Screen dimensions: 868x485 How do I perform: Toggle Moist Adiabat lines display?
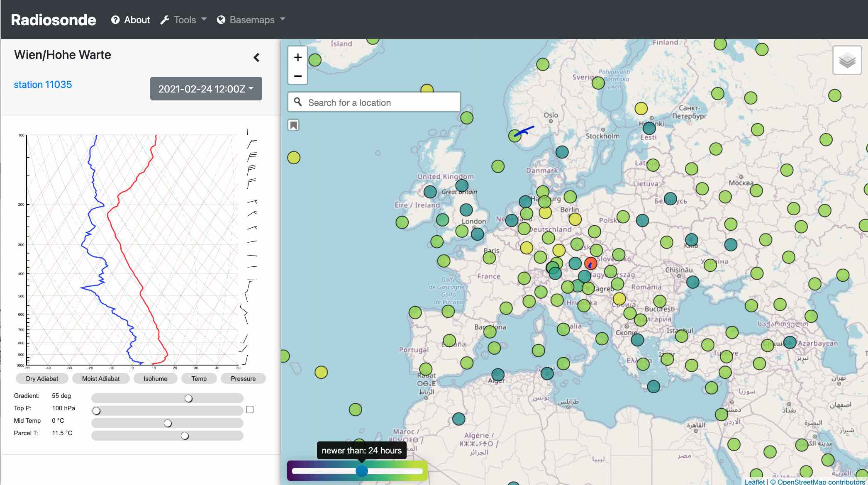click(x=101, y=378)
